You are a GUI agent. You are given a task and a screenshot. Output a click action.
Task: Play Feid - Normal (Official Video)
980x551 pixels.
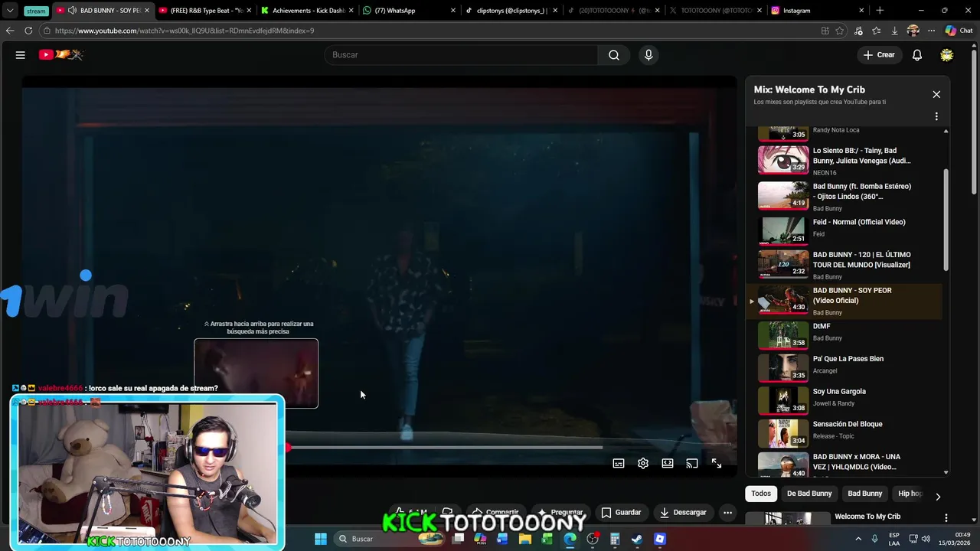[845, 230]
